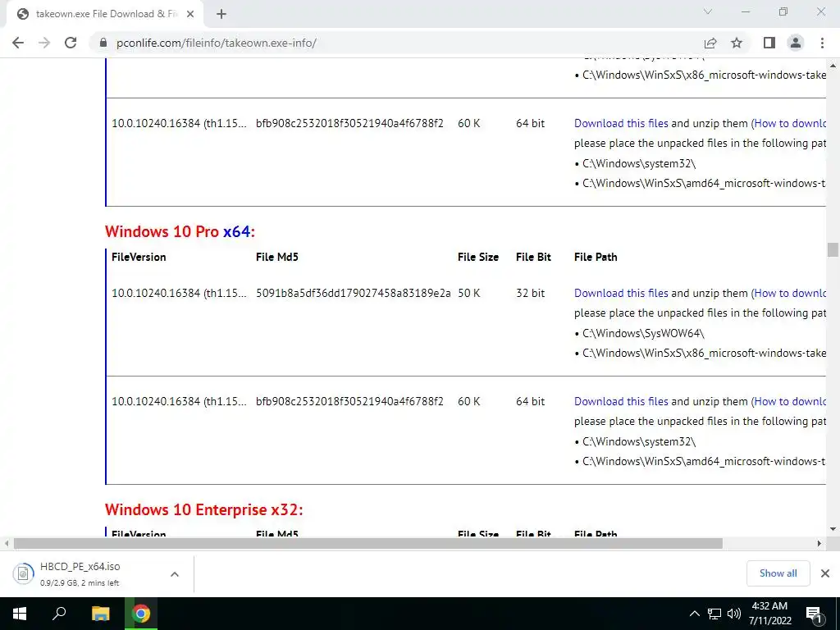Expand options for HBCD_PE_x64.iso download

[175, 574]
